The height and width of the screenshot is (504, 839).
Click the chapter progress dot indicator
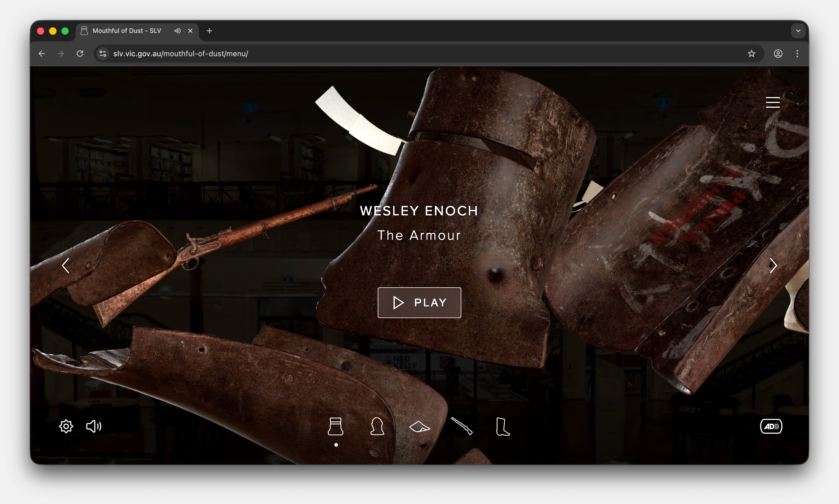(336, 444)
